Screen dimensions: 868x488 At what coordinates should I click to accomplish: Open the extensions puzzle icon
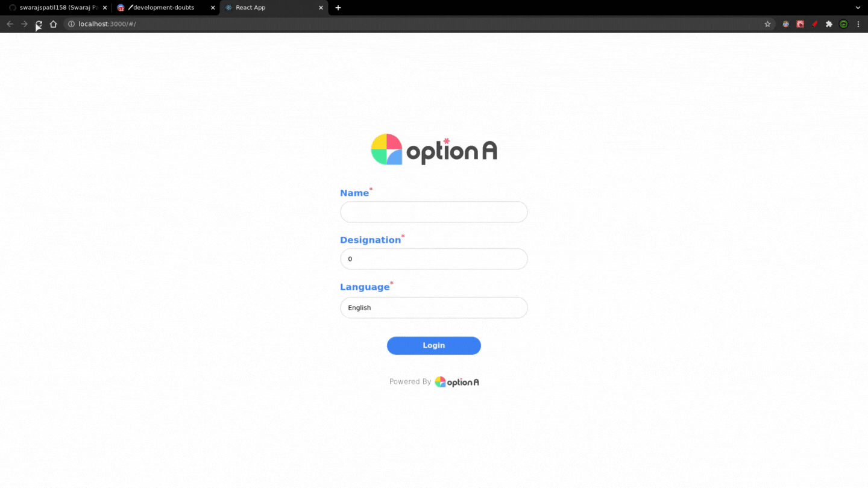tap(829, 24)
